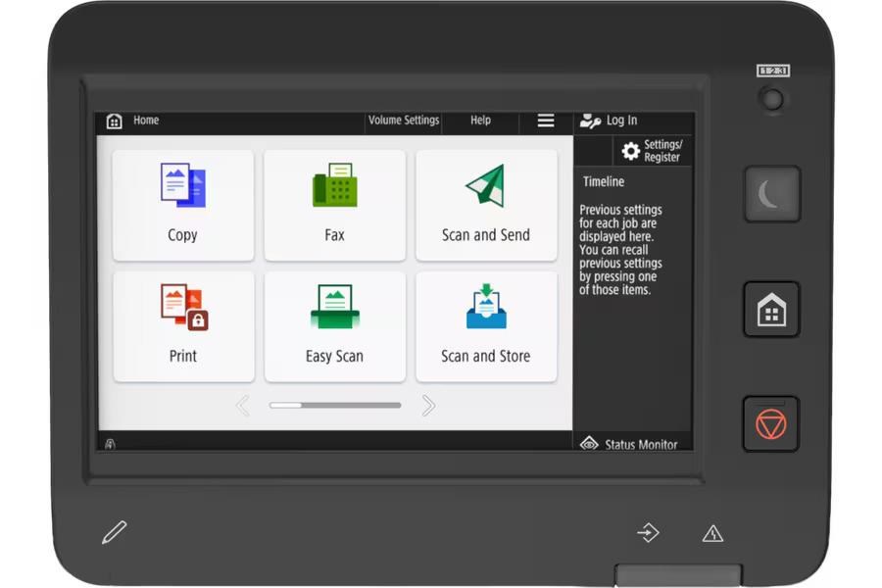Tap the Timeline panel description area
Viewport: 882px width, 588px height.
point(621,250)
